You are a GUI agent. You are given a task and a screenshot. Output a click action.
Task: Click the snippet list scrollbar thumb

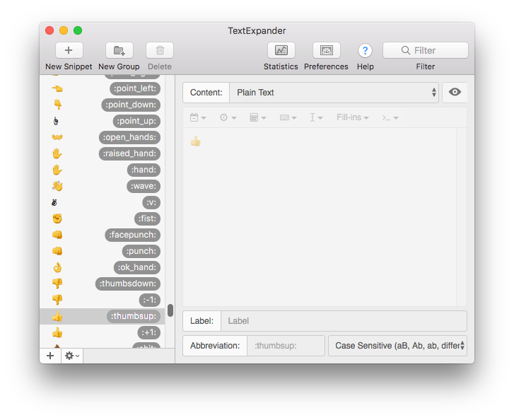coord(170,310)
